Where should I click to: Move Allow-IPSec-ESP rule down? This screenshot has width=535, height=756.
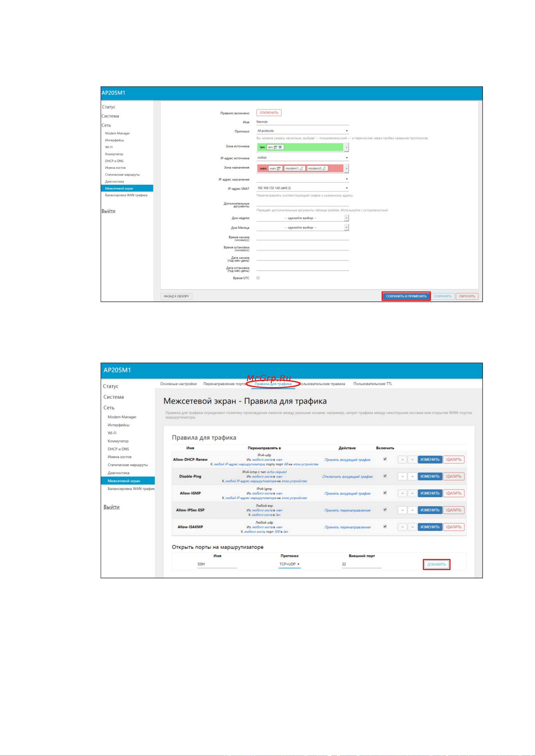coord(412,510)
